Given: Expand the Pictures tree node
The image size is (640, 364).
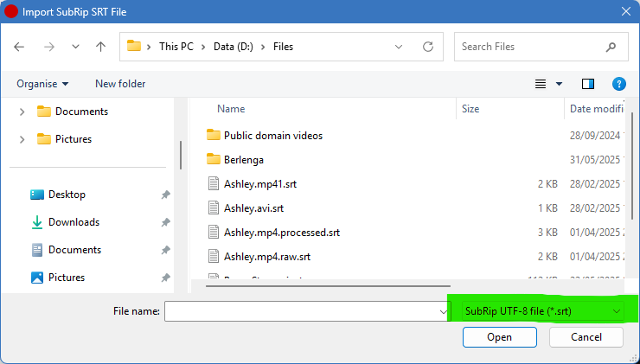Looking at the screenshot, I should 22,139.
